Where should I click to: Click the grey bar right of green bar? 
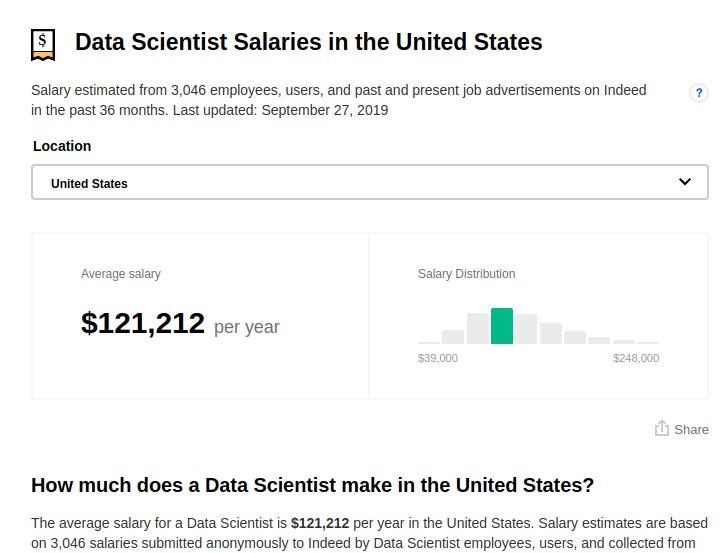coord(526,329)
